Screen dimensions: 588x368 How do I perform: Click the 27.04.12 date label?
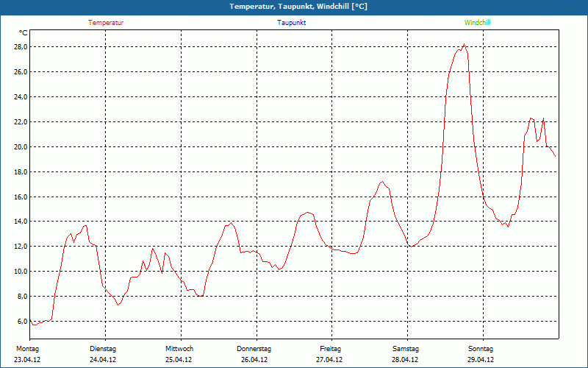pyautogui.click(x=329, y=360)
